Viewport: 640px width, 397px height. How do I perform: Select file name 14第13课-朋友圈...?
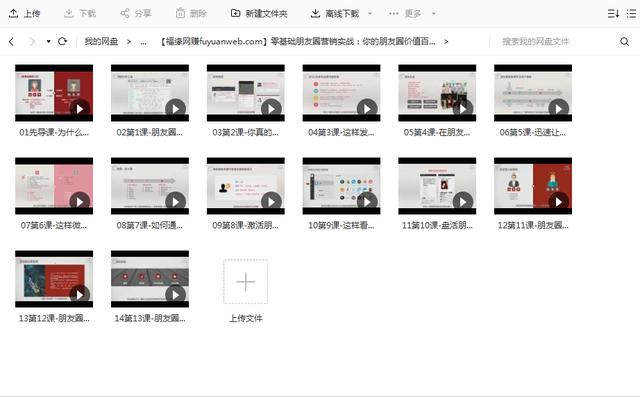tap(150, 318)
